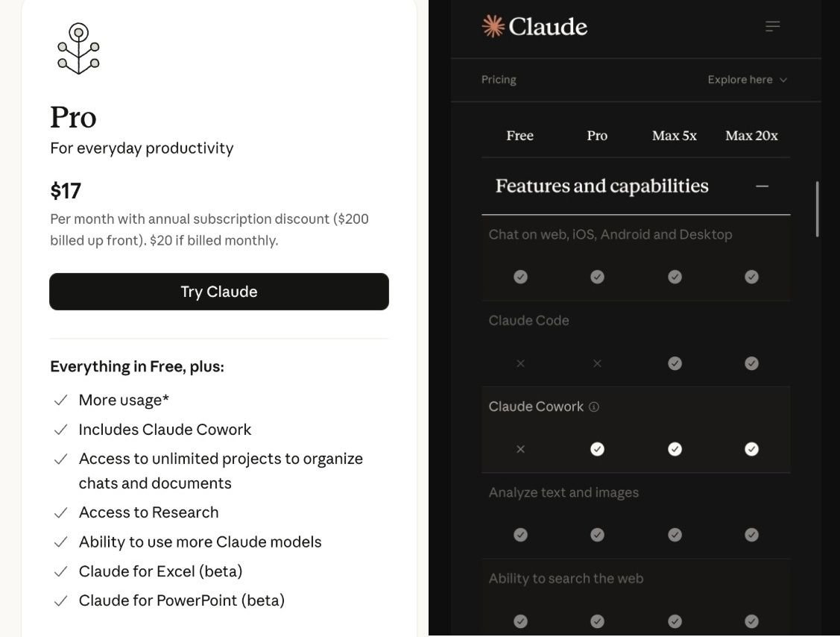This screenshot has width=840, height=637.
Task: Click the X mark under Free for Claude Code
Action: click(x=520, y=363)
